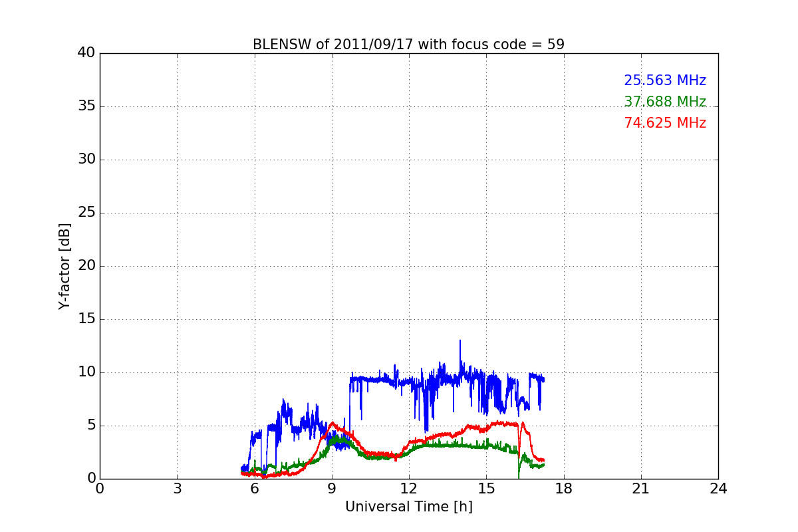Click the y-axis tick label '20'

(x=86, y=266)
